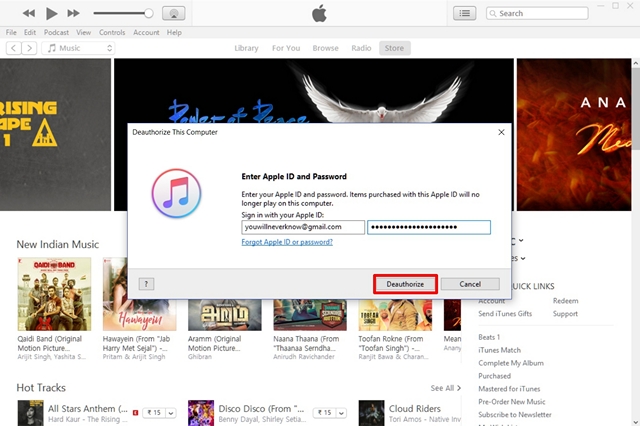The height and width of the screenshot is (426, 640).
Task: Close the Deauthorize This Computer dialog
Action: click(501, 131)
